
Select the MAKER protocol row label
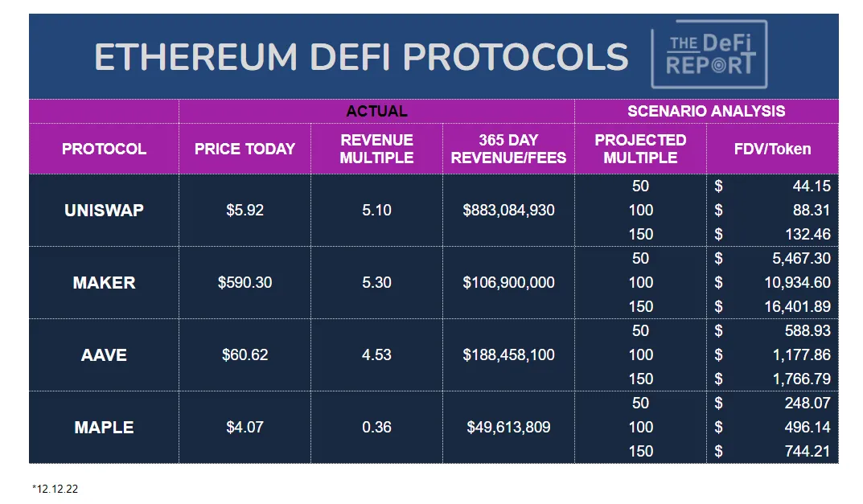pos(104,283)
